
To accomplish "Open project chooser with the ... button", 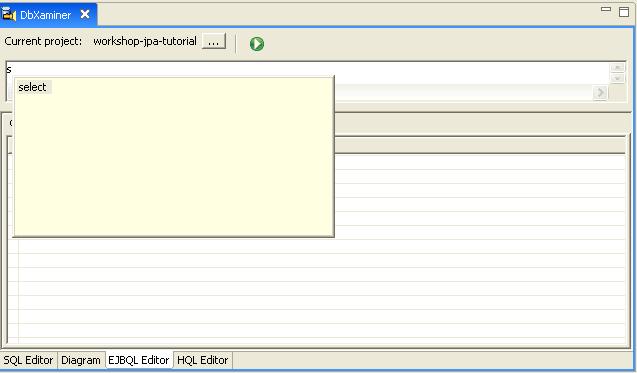I will point(214,41).
